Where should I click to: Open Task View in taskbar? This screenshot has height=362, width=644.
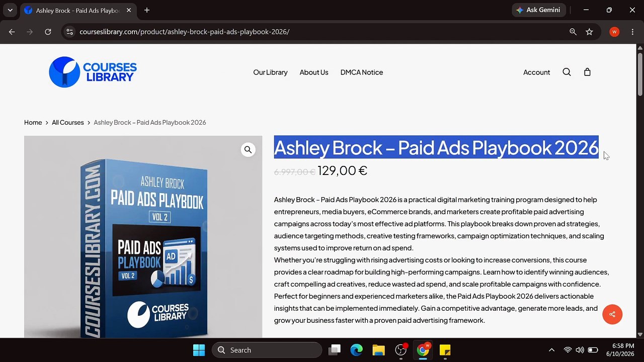(x=335, y=350)
